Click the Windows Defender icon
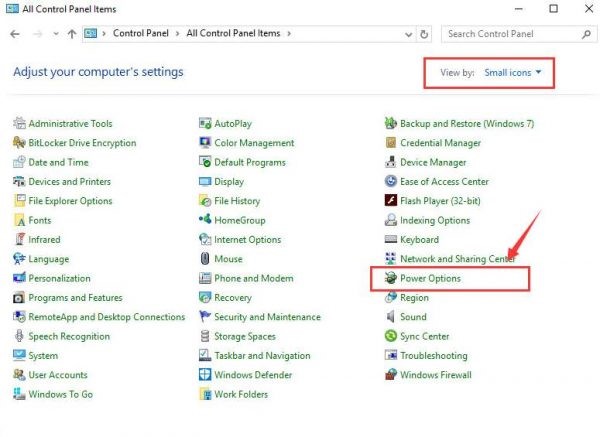 click(x=206, y=375)
